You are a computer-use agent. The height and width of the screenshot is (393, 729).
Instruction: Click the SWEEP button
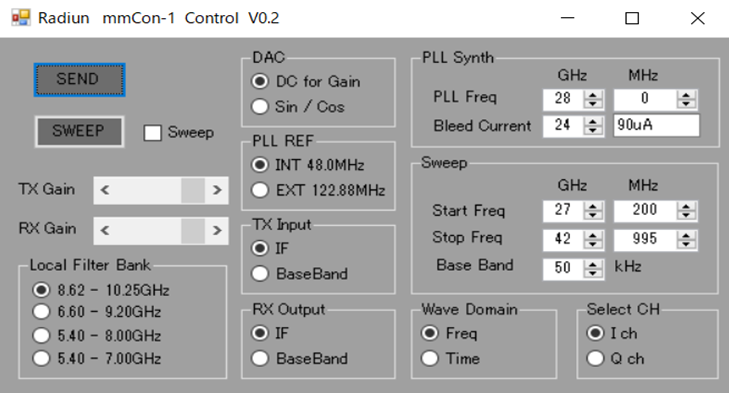(79, 132)
